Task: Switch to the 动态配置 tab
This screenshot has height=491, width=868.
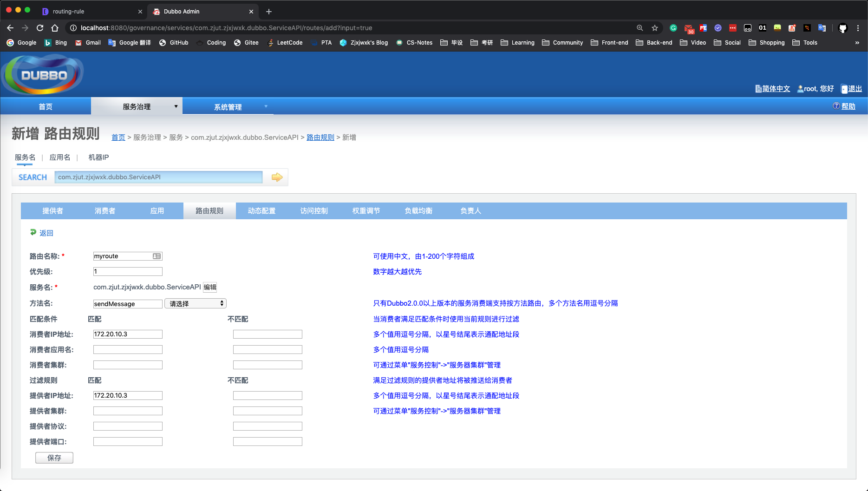Action: 261,210
